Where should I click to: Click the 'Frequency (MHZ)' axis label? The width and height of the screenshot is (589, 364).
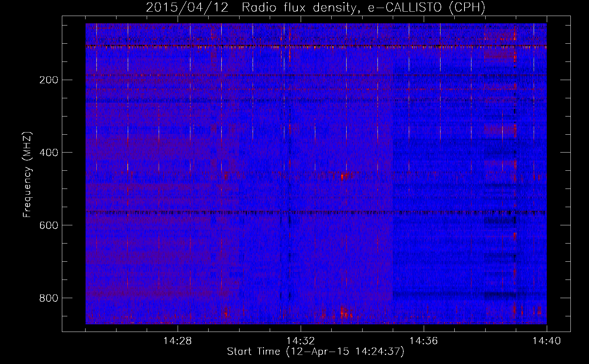point(27,174)
